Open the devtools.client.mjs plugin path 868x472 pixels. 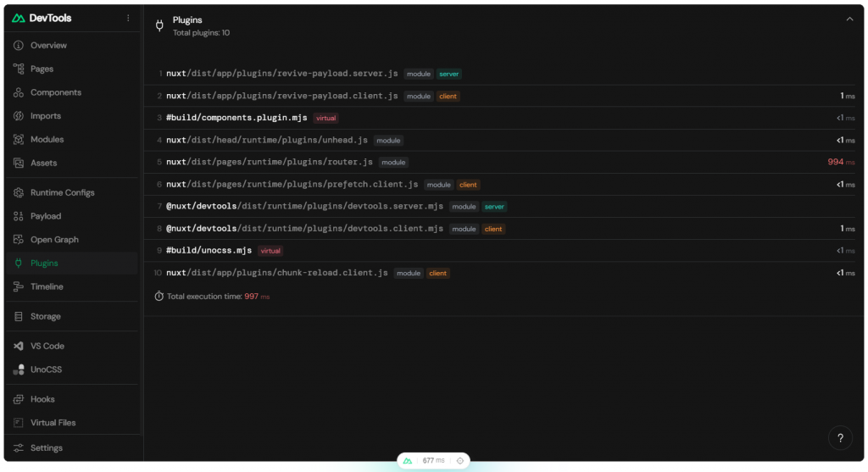pyautogui.click(x=304, y=229)
